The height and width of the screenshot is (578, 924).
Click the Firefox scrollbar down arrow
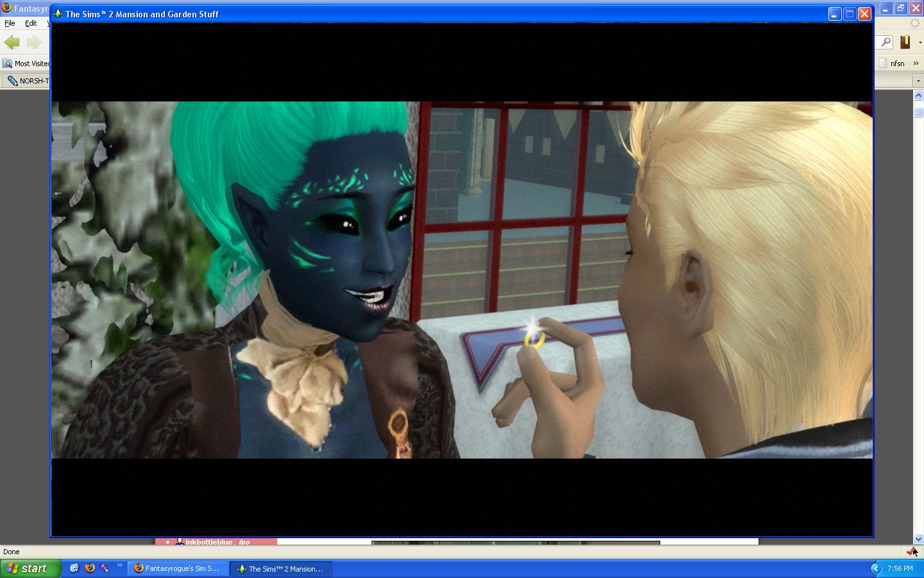coord(918,539)
